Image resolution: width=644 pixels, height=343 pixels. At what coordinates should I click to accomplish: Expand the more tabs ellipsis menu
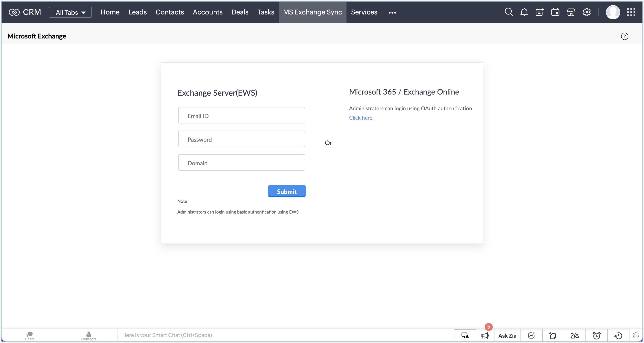pos(392,12)
